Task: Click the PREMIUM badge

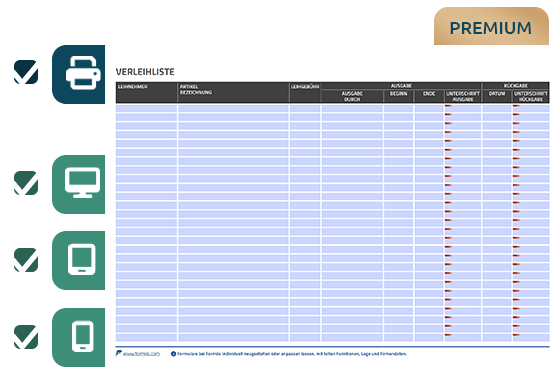Action: point(491,26)
